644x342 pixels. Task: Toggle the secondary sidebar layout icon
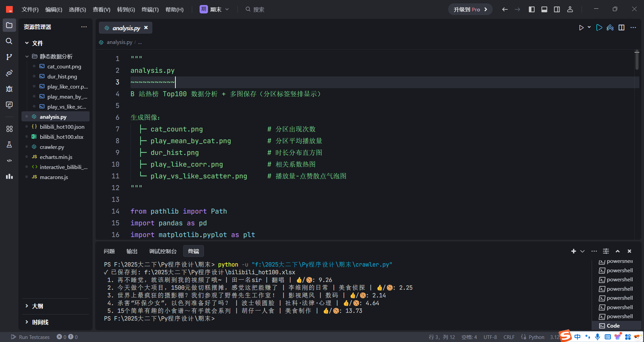(557, 9)
